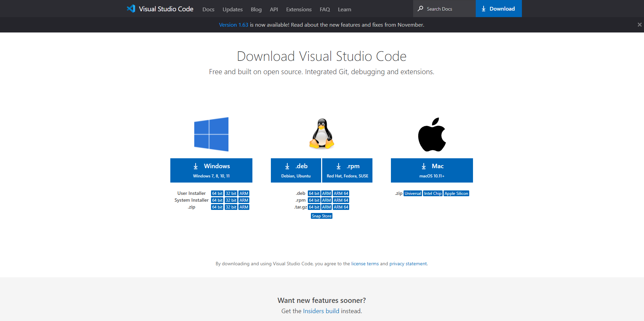Click the '.tar.gz' row label
Viewport: 644px width, 321px height.
pos(301,207)
